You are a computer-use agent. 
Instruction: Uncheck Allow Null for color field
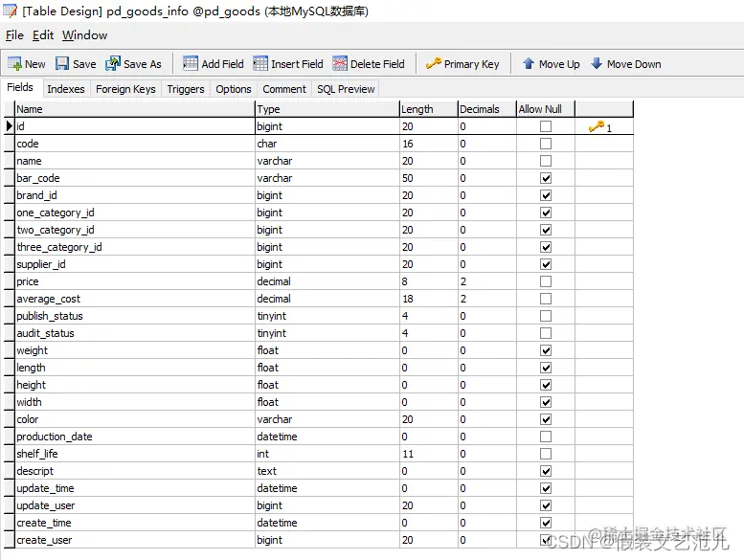(x=546, y=419)
